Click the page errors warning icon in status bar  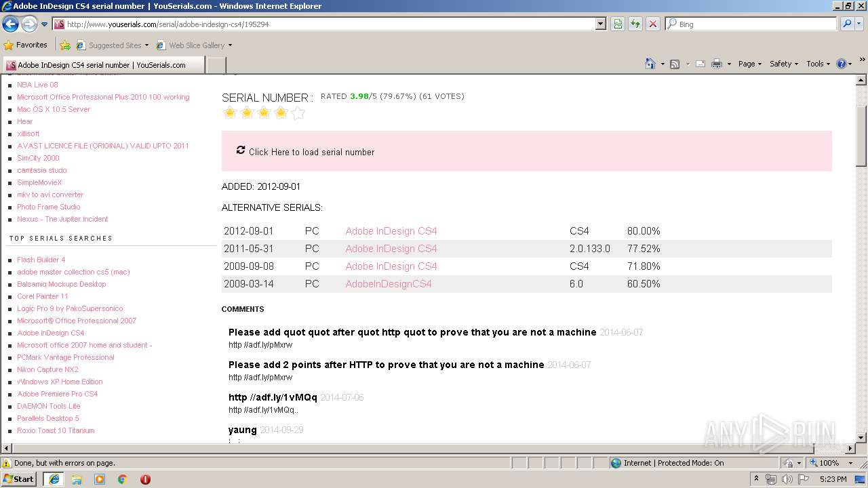[x=7, y=463]
